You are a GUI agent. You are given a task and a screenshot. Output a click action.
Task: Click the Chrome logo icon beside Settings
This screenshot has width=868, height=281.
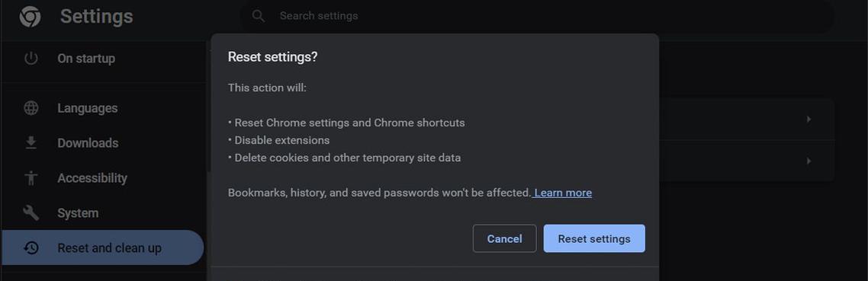pos(30,17)
